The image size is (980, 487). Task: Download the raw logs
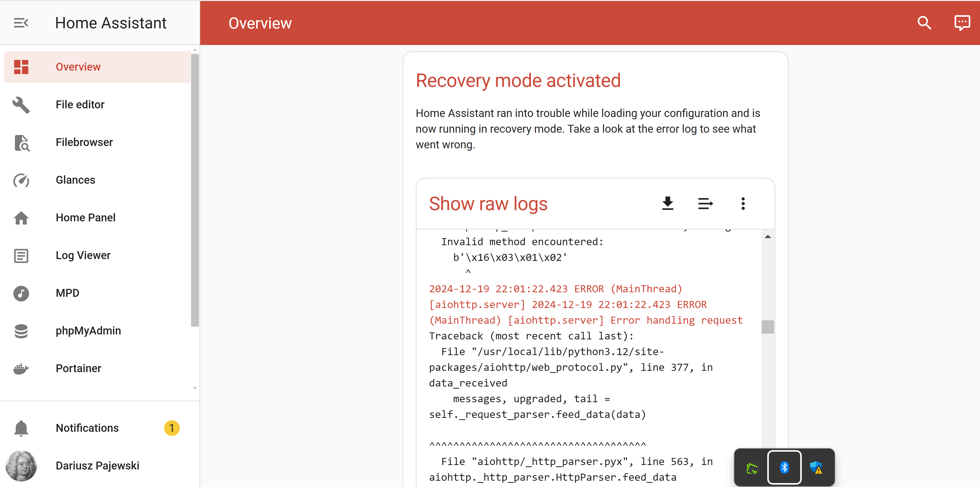point(668,204)
